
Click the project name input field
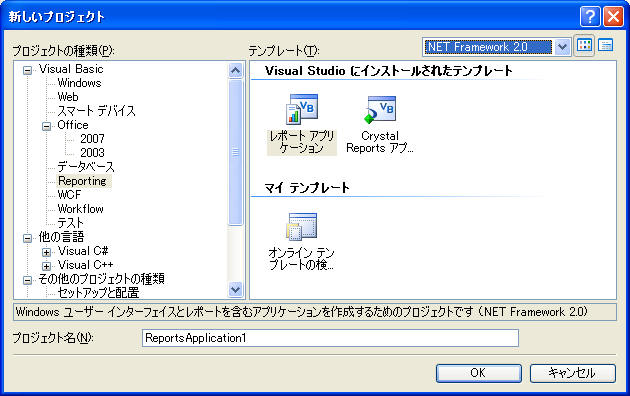(330, 338)
